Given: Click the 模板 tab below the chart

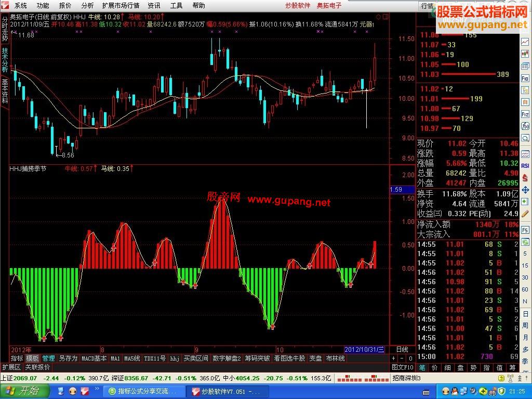Looking at the screenshot, I should 33,358.
